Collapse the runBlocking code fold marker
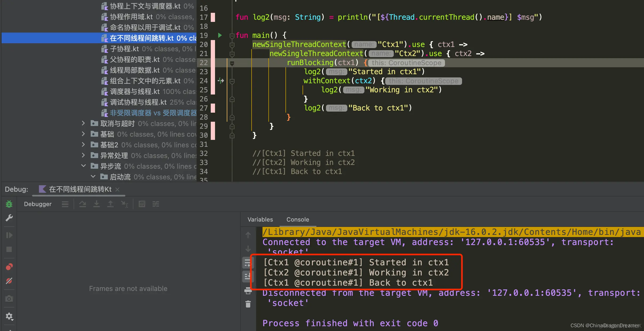Viewport: 644px width, 331px height. (x=232, y=63)
